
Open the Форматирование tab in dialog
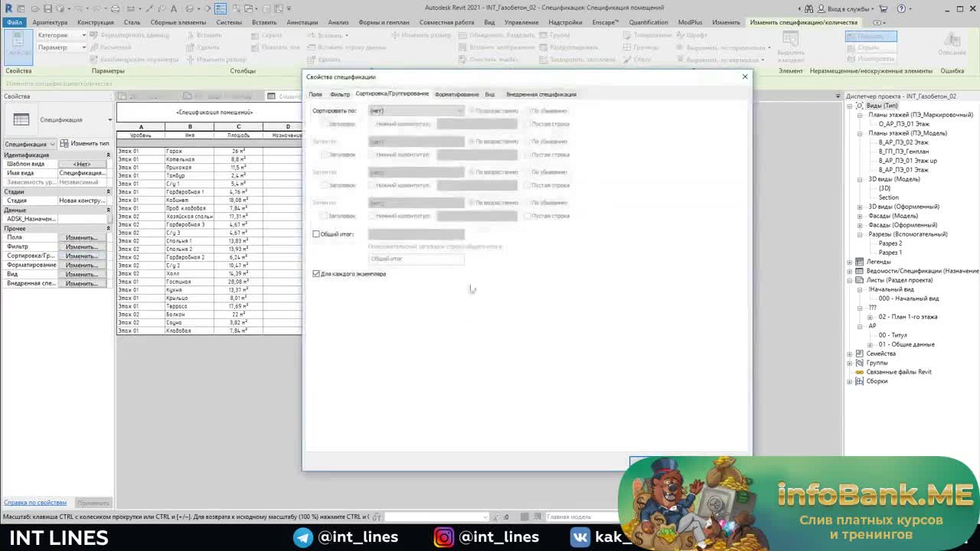pyautogui.click(x=456, y=94)
